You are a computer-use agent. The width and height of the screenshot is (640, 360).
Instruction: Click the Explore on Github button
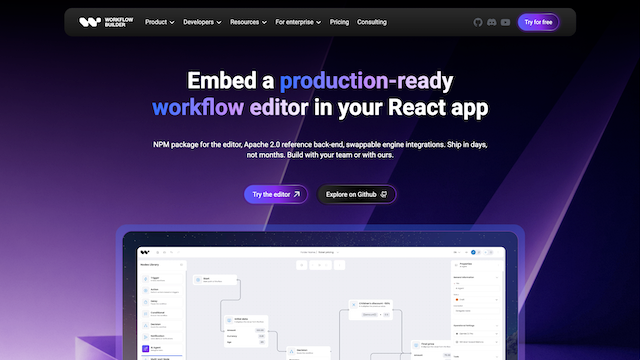coord(356,194)
